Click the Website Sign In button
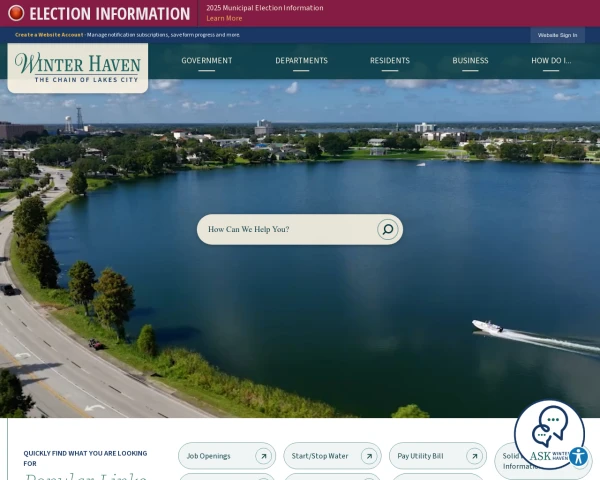Viewport: 600px width, 480px height. [x=557, y=35]
